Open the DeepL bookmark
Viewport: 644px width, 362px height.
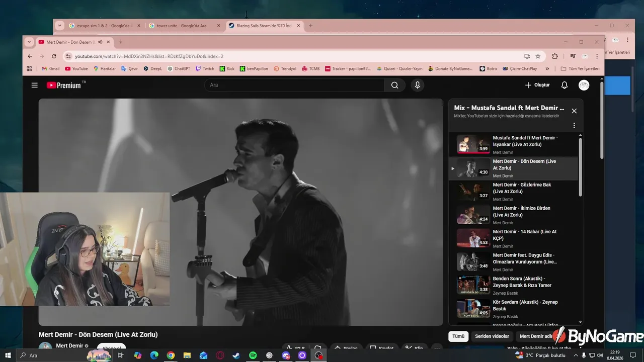[152, 69]
